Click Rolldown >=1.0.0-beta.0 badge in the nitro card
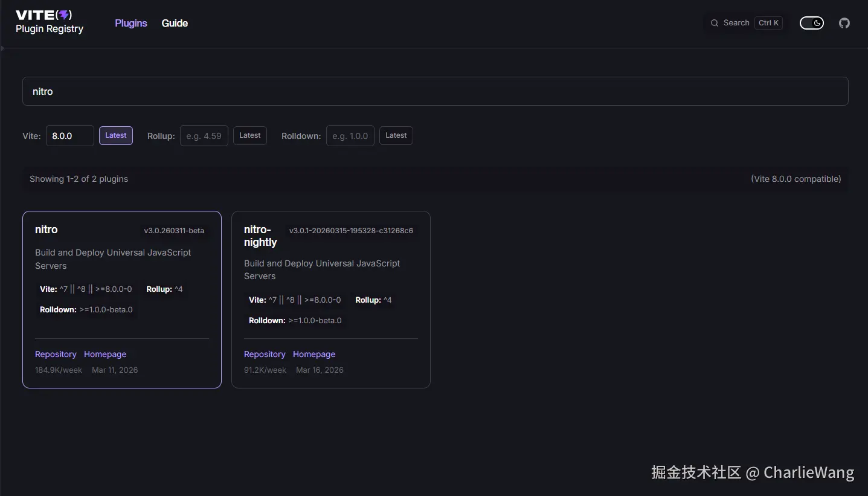 86,309
